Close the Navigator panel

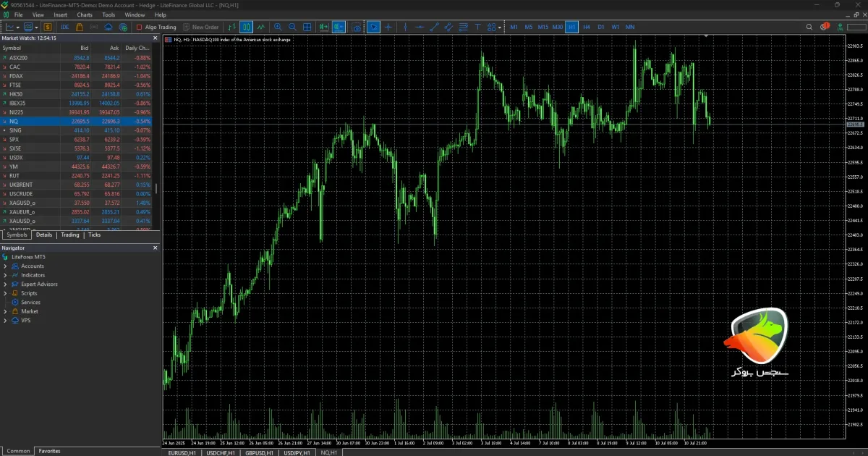pyautogui.click(x=155, y=248)
